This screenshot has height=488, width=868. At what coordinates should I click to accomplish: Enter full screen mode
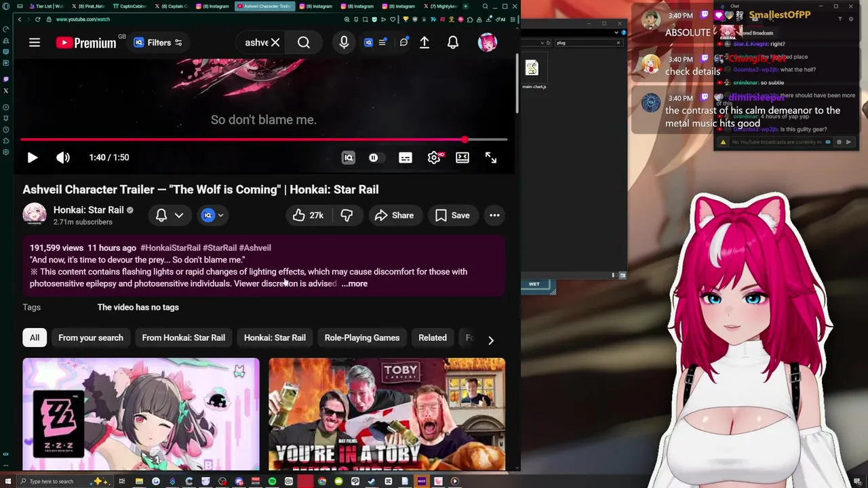(491, 157)
